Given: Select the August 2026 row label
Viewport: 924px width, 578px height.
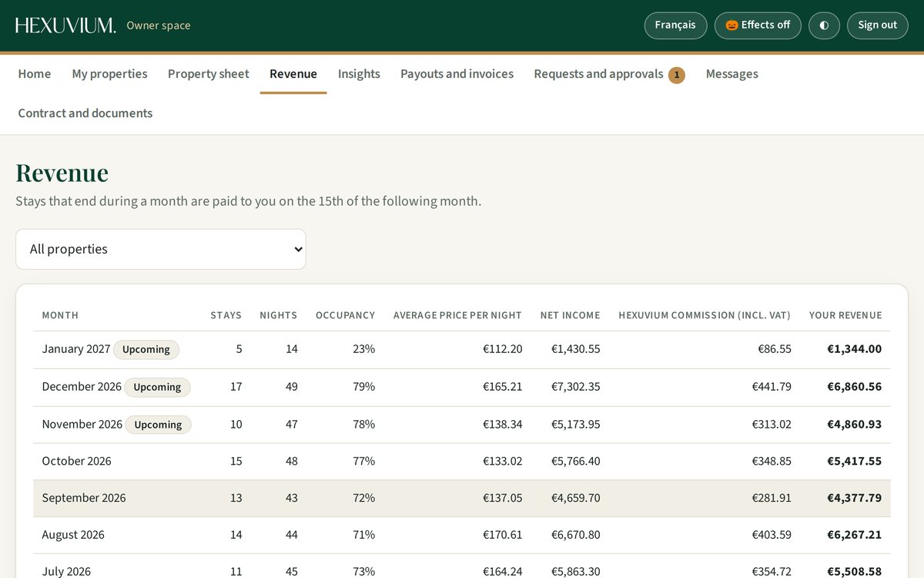Looking at the screenshot, I should pyautogui.click(x=73, y=536).
